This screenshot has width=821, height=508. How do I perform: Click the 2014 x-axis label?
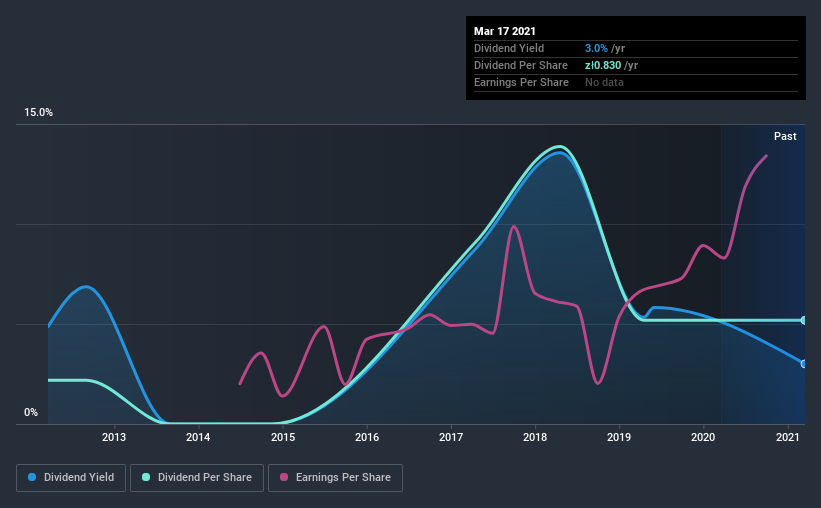(198, 437)
